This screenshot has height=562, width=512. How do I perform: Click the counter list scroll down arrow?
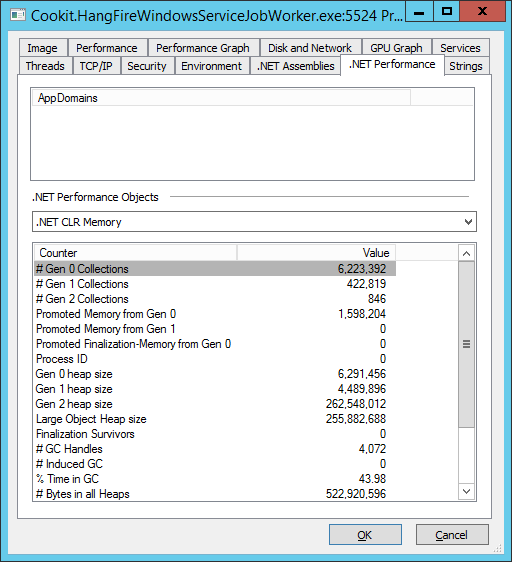click(466, 491)
